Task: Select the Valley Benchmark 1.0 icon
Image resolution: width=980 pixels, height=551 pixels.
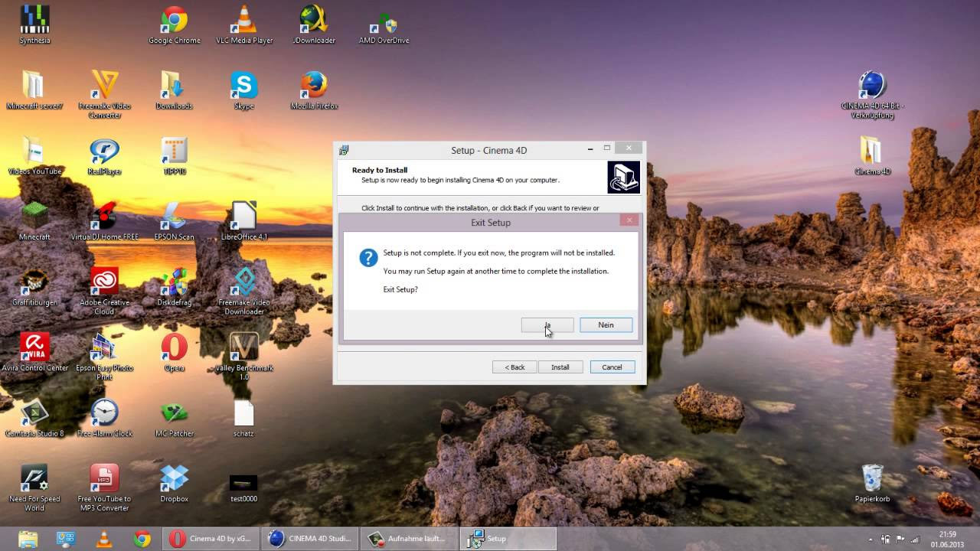Action: [244, 357]
